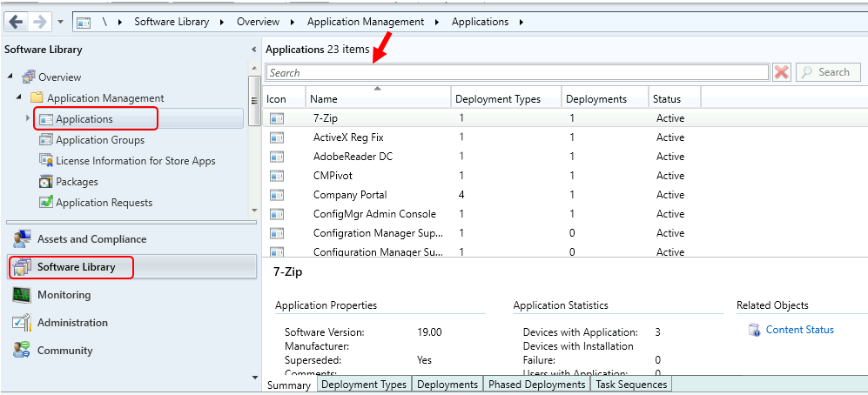Go back with the back arrow
Viewport: 868px width, 395px height.
pos(16,22)
